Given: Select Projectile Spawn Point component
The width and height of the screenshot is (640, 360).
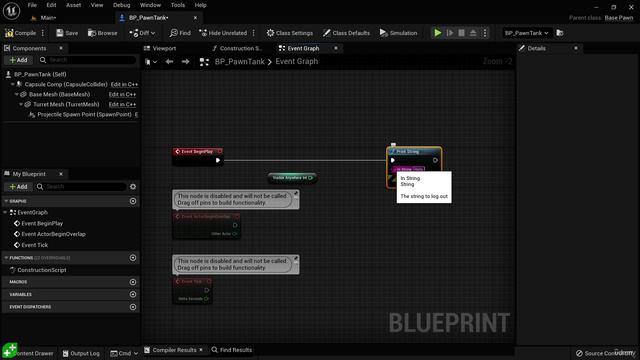Looking at the screenshot, I should coord(84,115).
